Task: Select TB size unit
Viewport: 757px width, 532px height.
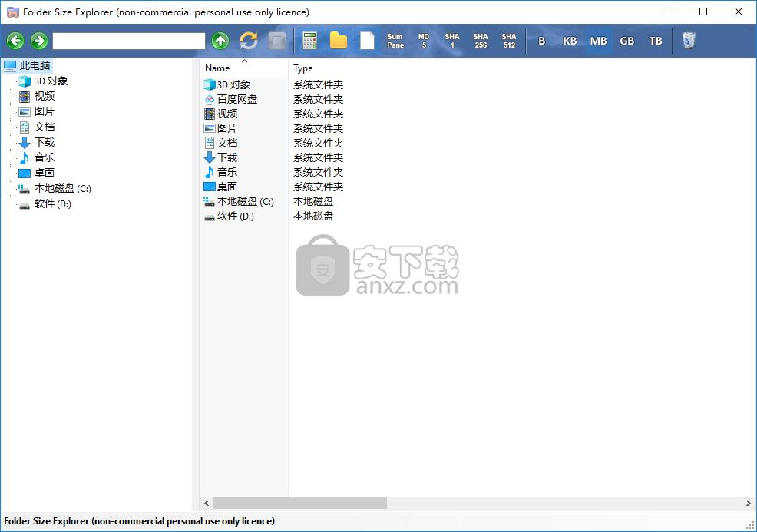Action: [x=655, y=41]
